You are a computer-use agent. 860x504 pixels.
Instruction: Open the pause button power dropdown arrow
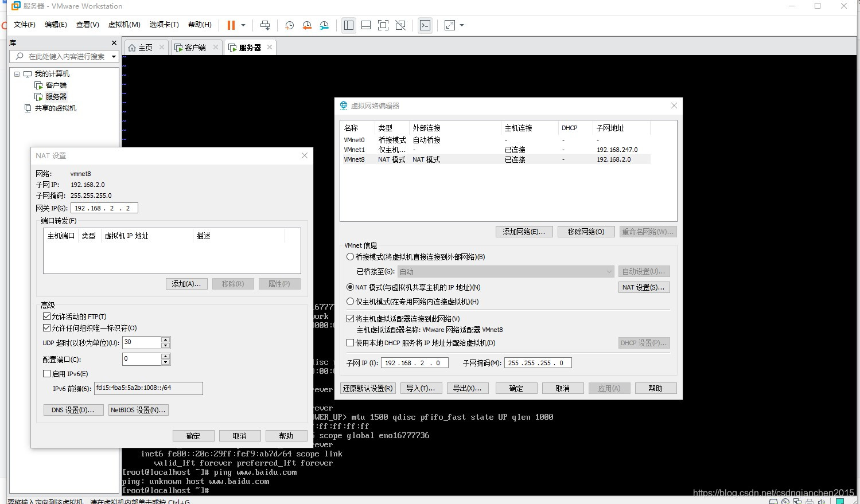[243, 25]
